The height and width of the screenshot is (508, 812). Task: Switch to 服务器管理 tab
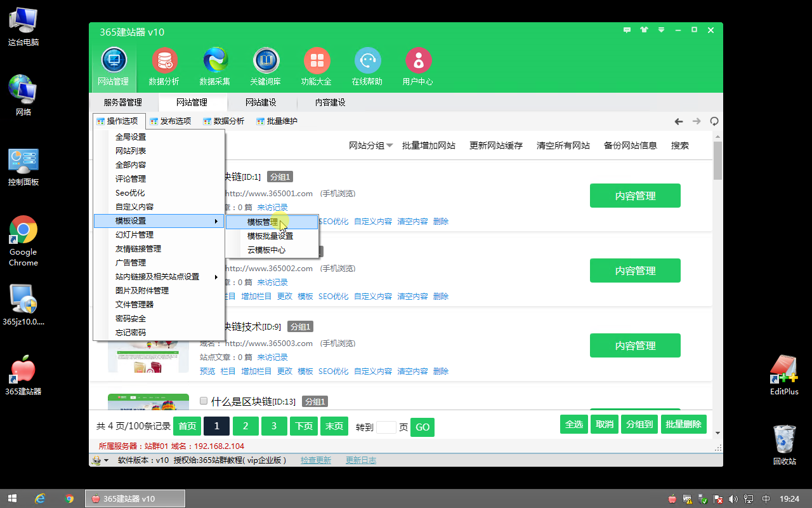click(x=122, y=102)
